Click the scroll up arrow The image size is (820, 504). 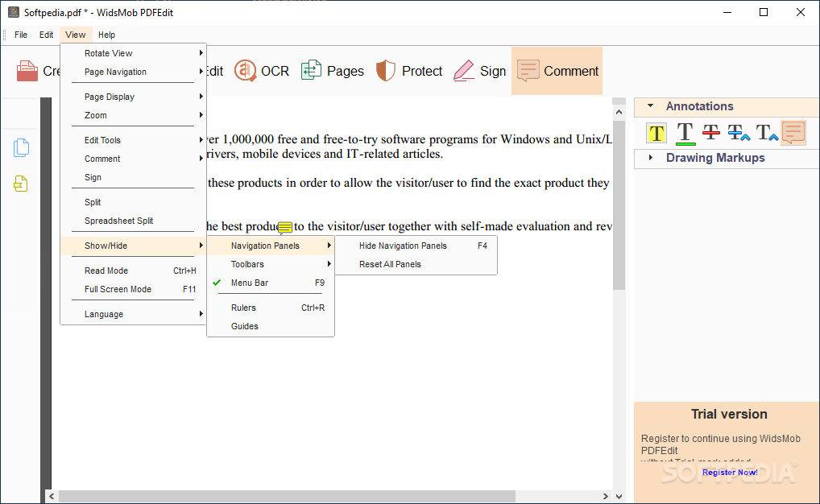(x=619, y=112)
